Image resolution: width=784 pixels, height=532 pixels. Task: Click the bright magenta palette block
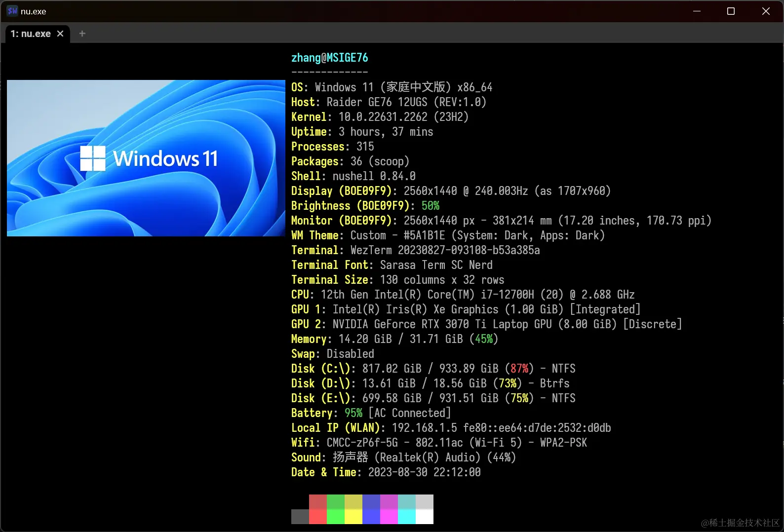389,517
